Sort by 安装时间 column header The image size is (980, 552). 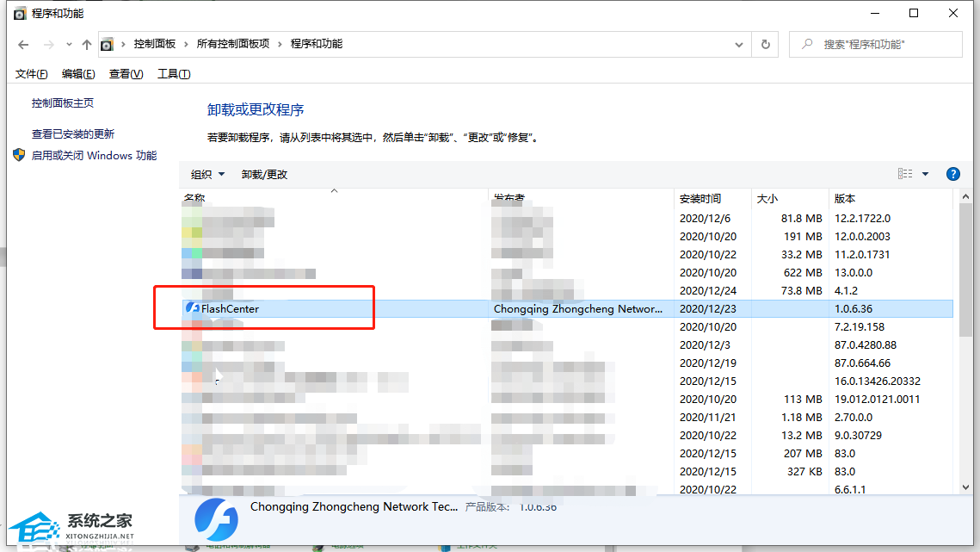tap(712, 198)
